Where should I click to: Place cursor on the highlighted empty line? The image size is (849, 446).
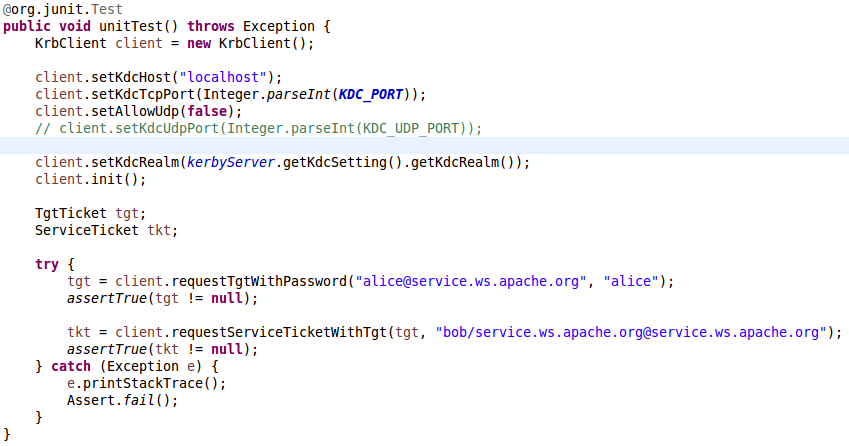coord(424,146)
